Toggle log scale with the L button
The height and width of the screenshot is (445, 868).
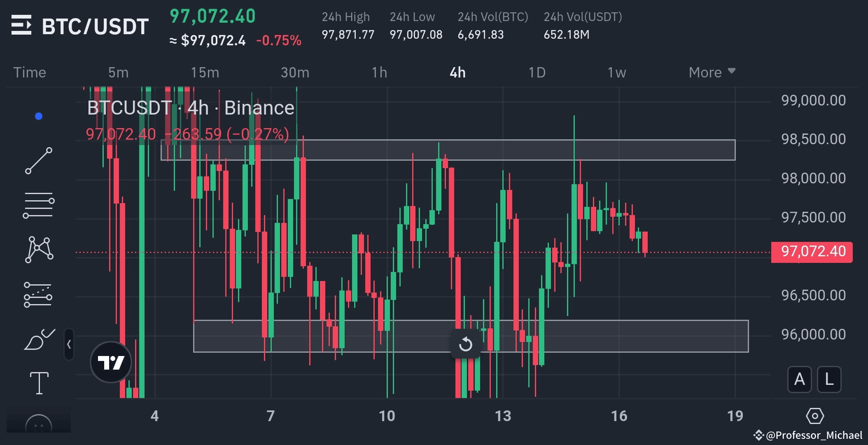(x=829, y=379)
